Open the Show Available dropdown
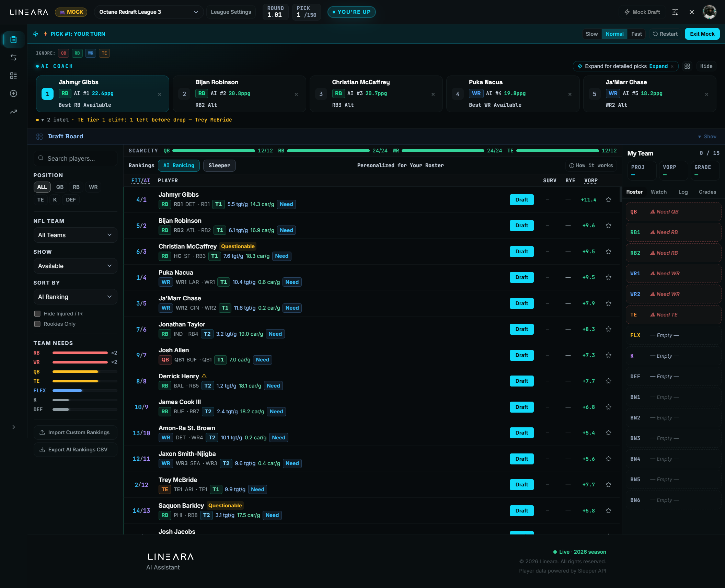This screenshot has height=588, width=725. tap(75, 266)
